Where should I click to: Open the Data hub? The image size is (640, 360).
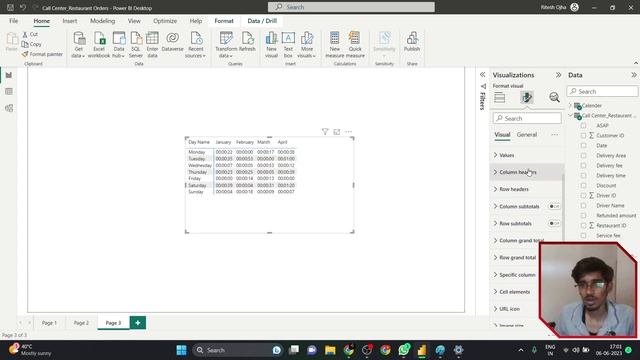coord(119,45)
